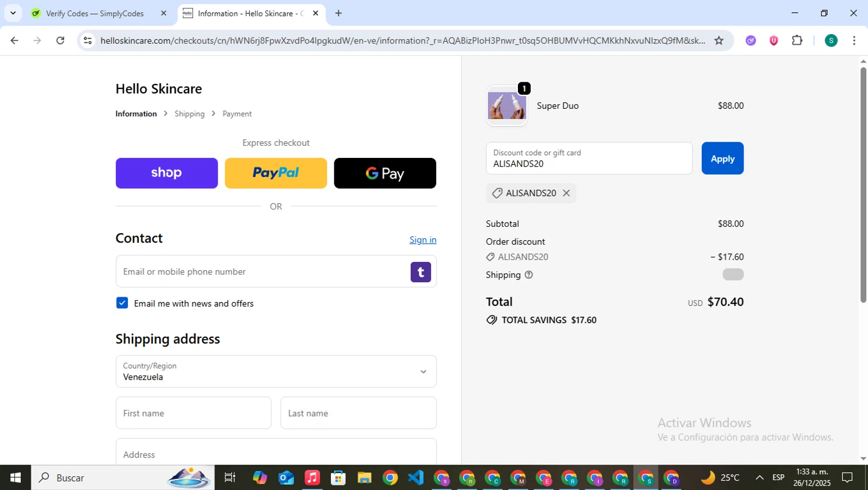
Task: Remove the ALISANDS20 discount tag
Action: tap(567, 193)
